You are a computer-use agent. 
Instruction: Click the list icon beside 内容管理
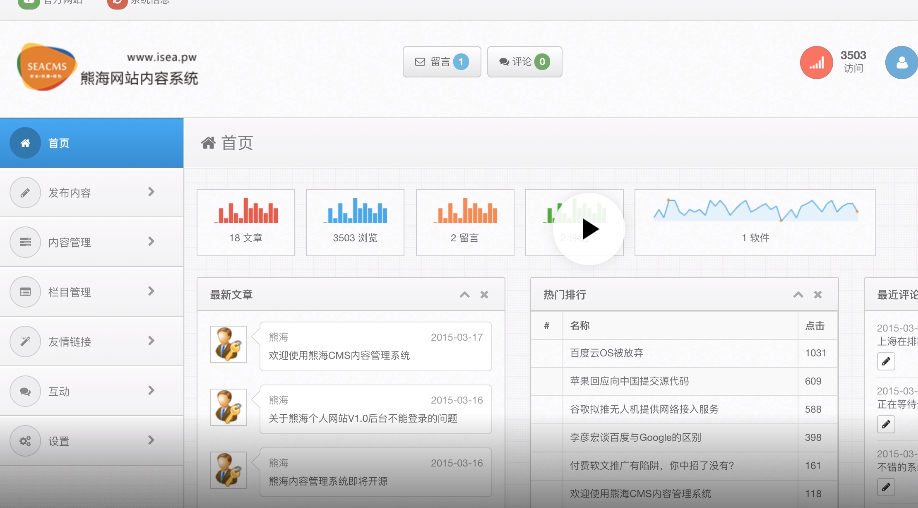pos(25,242)
